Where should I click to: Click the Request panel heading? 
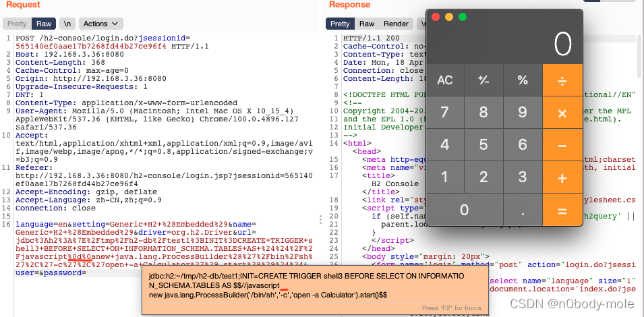point(23,5)
